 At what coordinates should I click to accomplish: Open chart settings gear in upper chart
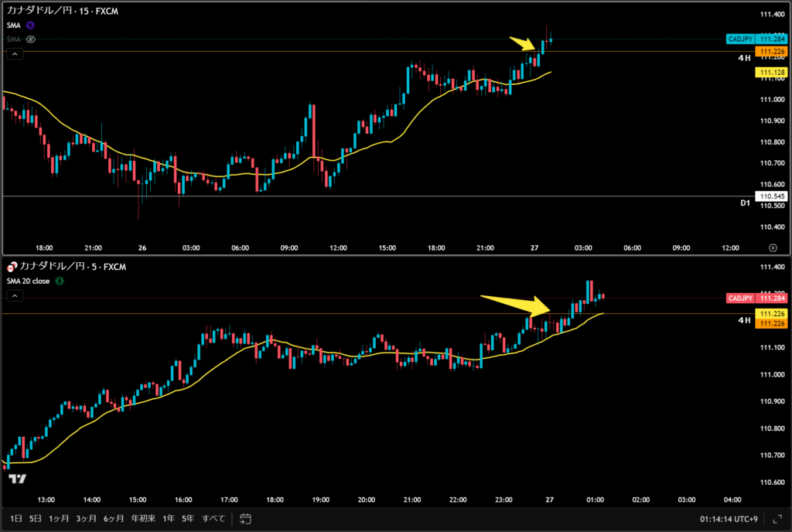(x=773, y=247)
